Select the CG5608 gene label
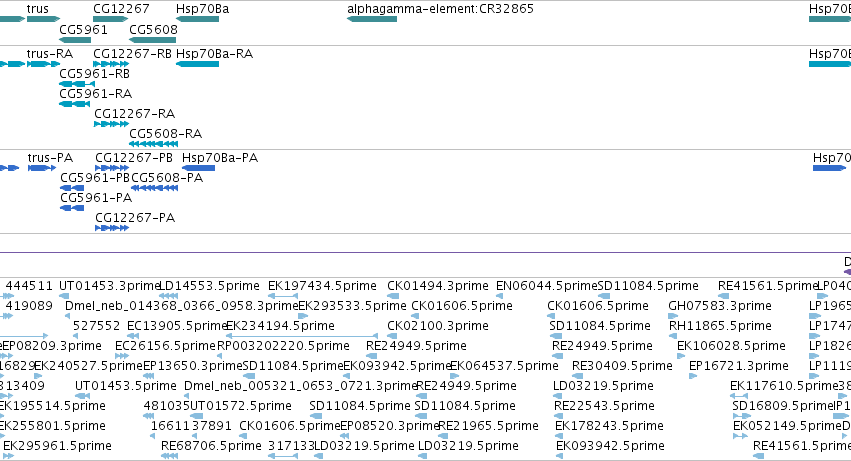Viewport: 851px width, 461px height. pos(153,30)
